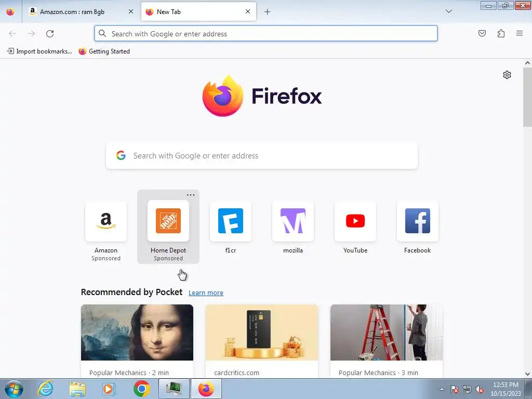This screenshot has width=532, height=399.
Task: Open the Firefox application menu
Action: [520, 33]
